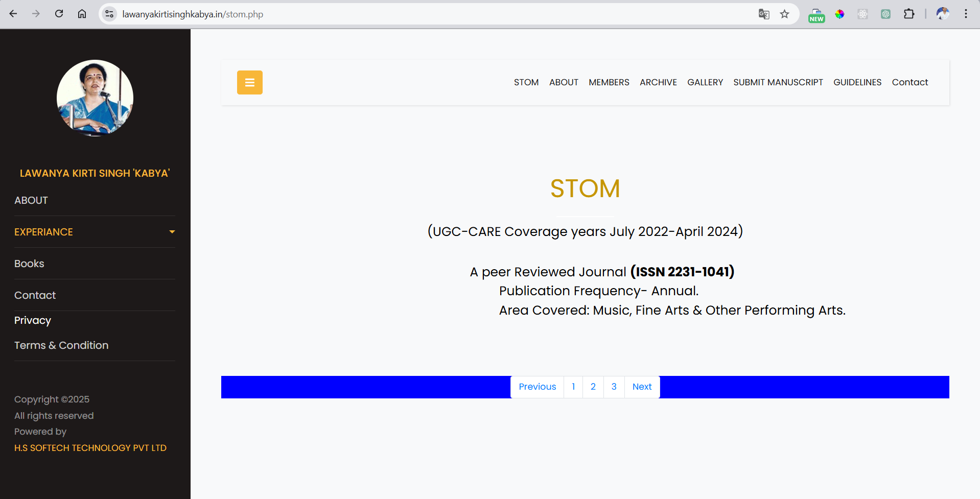The image size is (980, 499).
Task: View site information icon in address bar
Action: click(109, 14)
